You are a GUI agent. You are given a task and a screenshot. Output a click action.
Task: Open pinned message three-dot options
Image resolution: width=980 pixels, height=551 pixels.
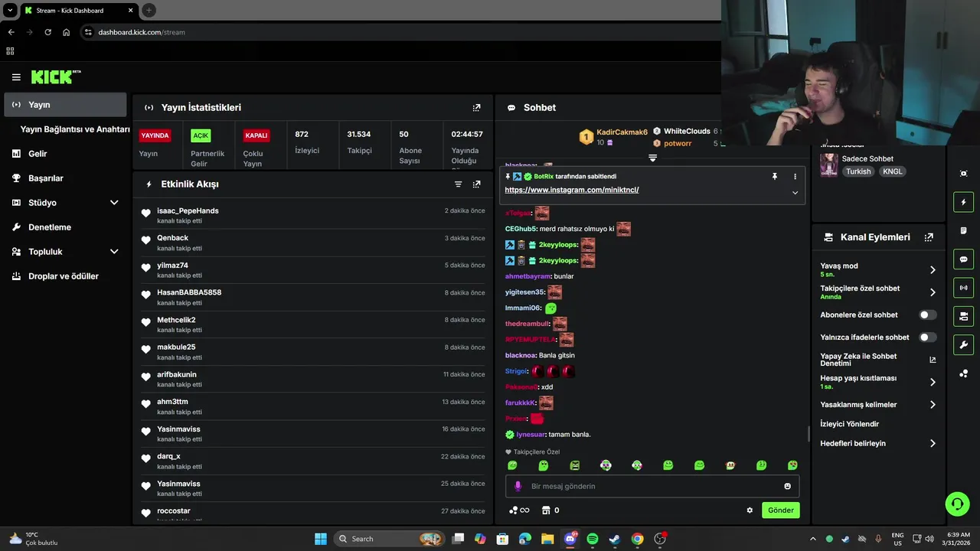coord(795,176)
